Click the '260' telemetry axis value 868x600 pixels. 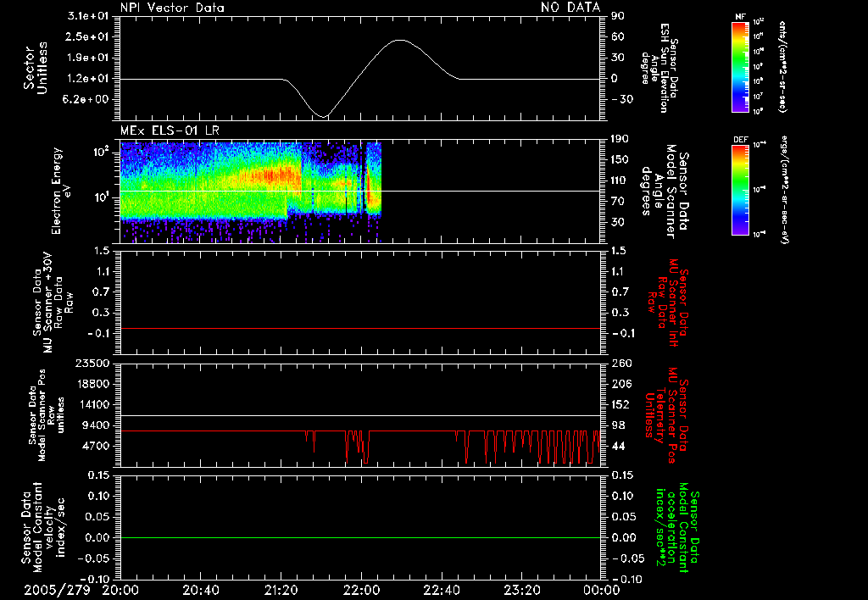tap(621, 363)
